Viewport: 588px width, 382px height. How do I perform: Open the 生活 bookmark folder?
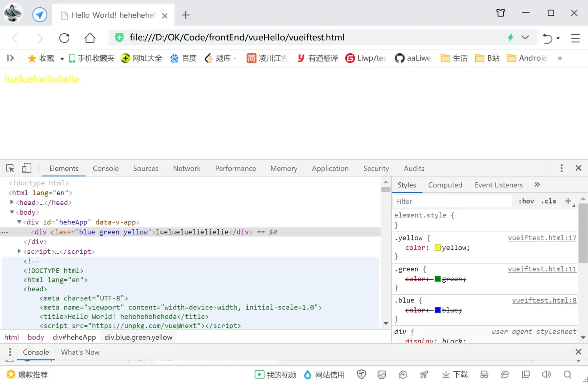[454, 58]
